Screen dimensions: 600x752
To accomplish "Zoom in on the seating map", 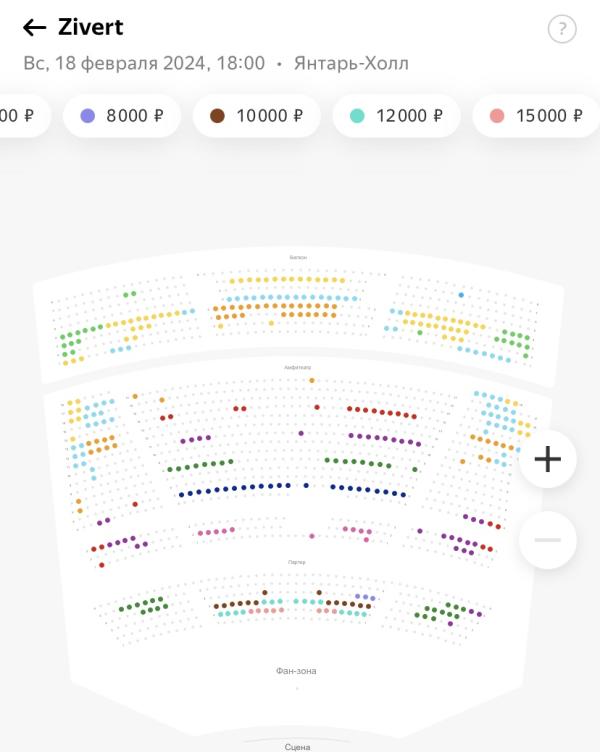I will click(x=547, y=459).
